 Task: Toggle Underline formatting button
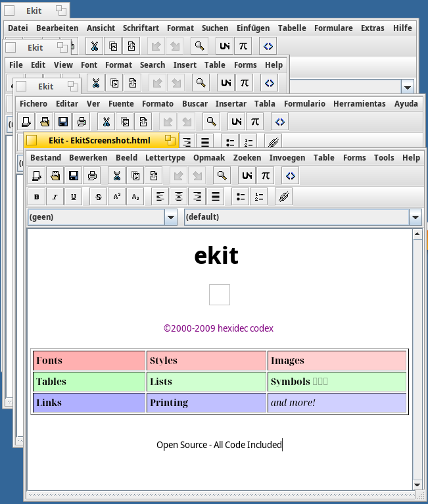tap(74, 197)
